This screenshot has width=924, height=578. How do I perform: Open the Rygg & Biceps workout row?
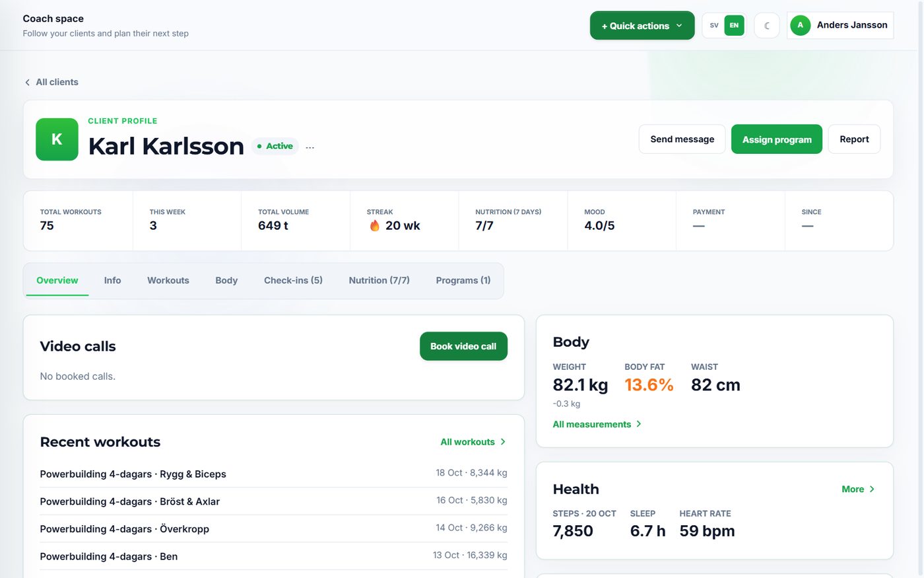tap(273, 474)
